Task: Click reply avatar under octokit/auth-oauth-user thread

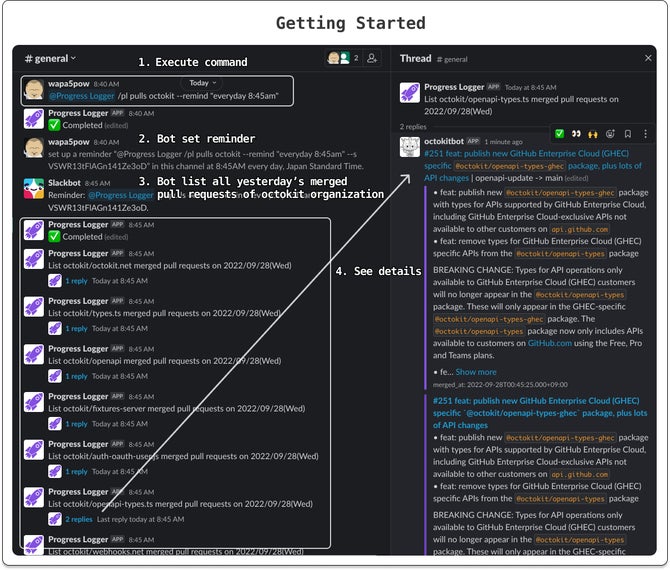Action: (x=55, y=472)
